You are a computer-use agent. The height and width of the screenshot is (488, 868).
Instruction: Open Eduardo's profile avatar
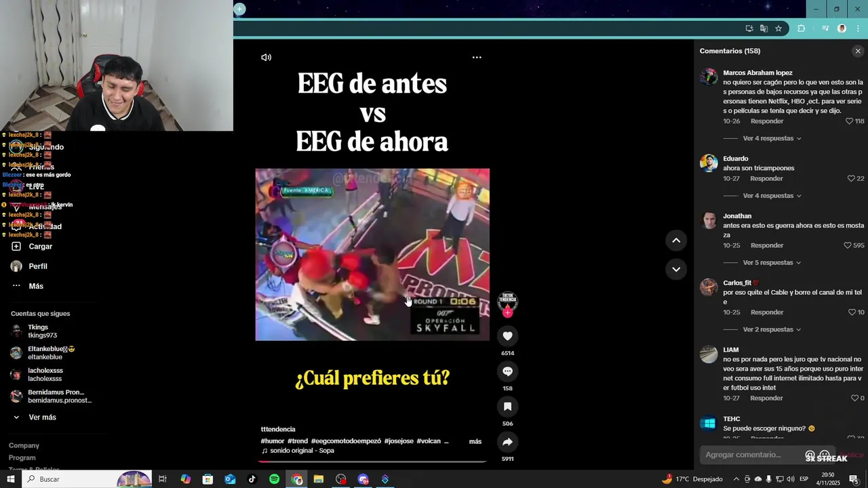tap(709, 163)
